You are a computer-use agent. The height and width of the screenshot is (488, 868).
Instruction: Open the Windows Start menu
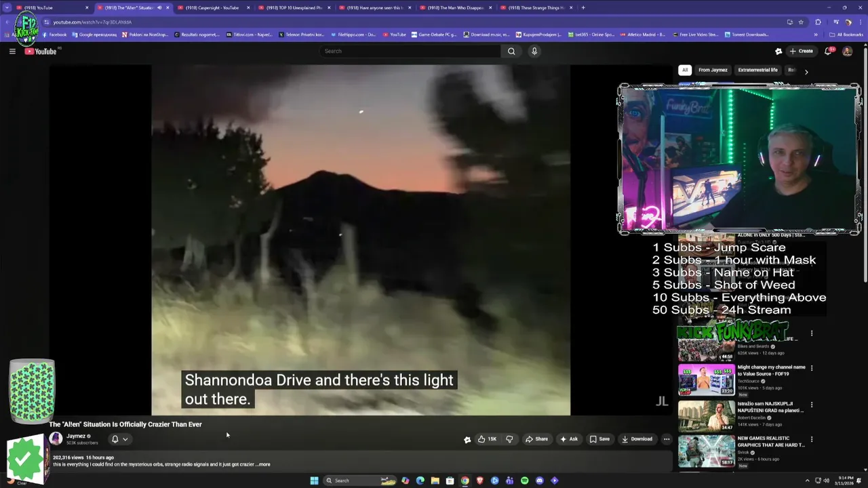pos(314,481)
